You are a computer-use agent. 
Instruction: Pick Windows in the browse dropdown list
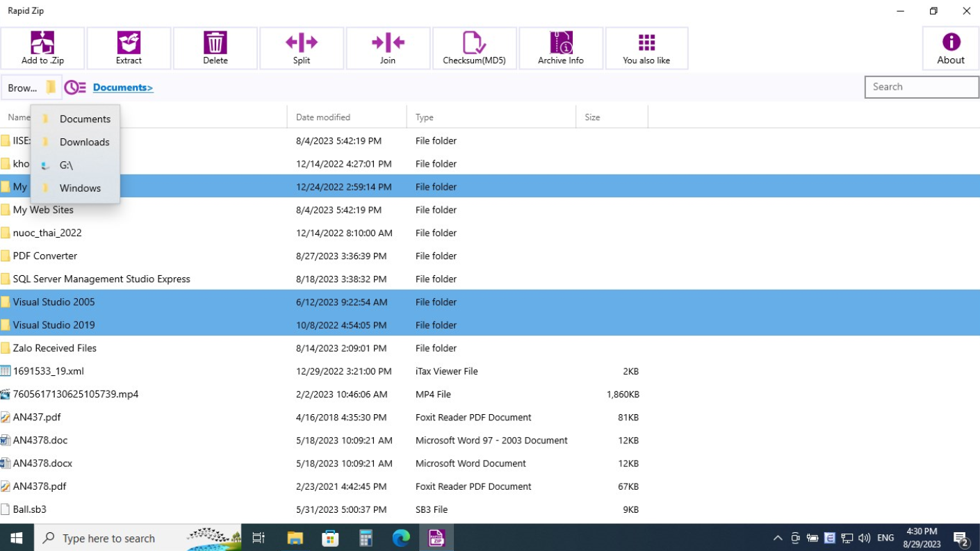pos(80,188)
